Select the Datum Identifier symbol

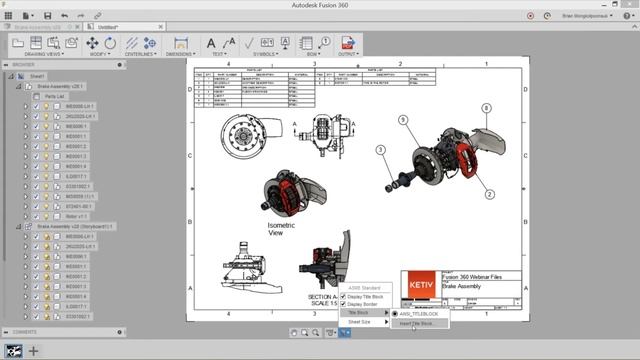[285, 43]
